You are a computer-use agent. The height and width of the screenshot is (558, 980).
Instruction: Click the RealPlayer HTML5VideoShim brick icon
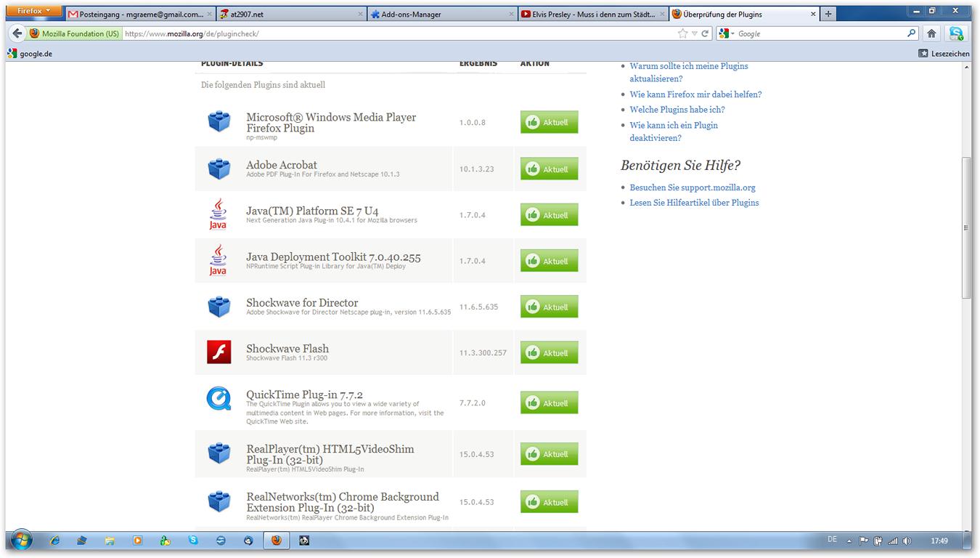tap(219, 453)
